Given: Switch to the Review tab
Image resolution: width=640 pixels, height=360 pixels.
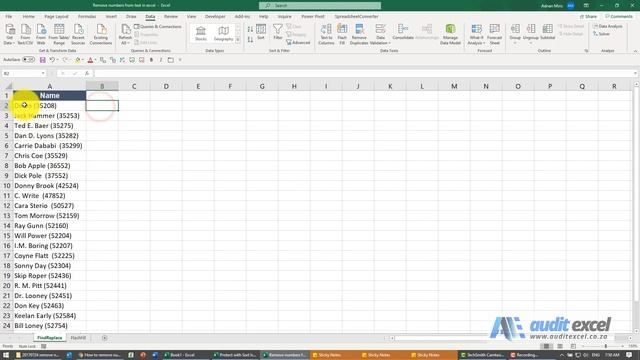Looking at the screenshot, I should pos(171,16).
